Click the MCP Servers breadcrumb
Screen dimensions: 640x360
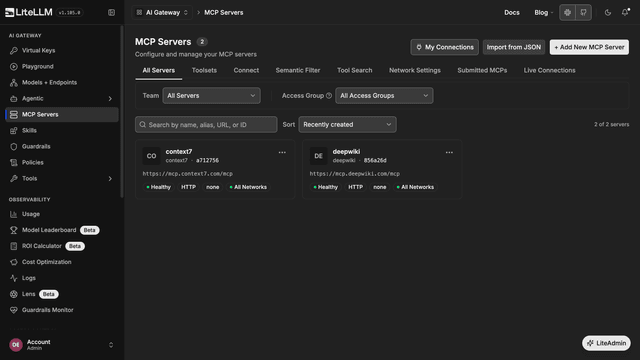coord(224,13)
